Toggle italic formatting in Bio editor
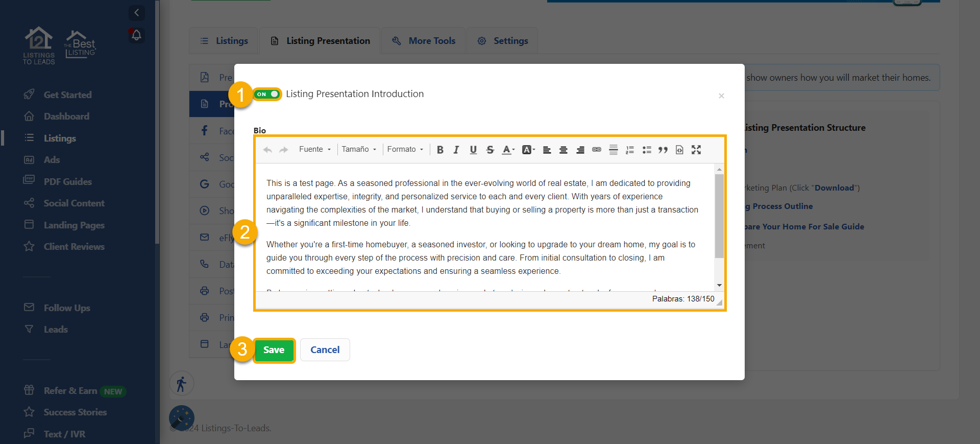 point(456,150)
